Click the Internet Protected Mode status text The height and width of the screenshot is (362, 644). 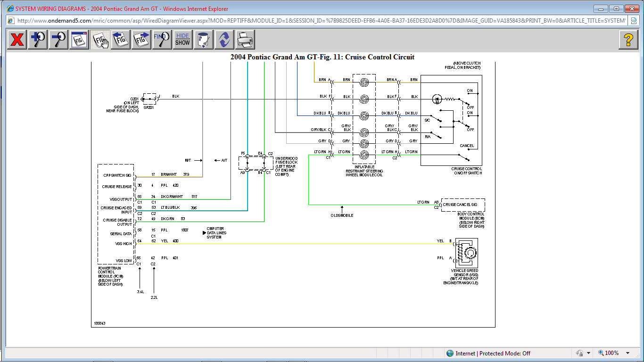pyautogui.click(x=493, y=353)
